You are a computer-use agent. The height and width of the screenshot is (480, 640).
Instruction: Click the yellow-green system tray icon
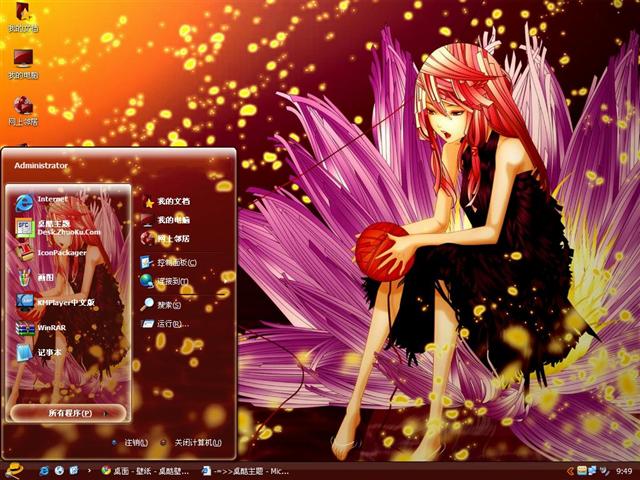click(x=582, y=471)
